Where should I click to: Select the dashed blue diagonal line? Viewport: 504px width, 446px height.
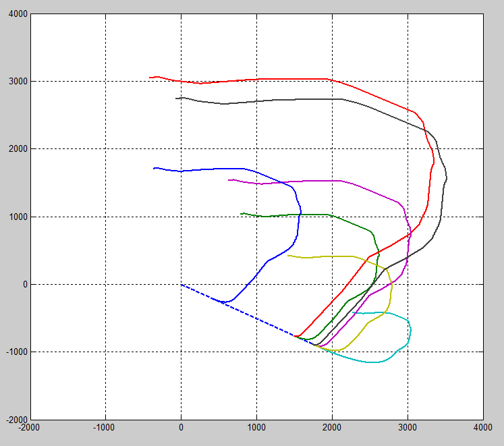click(248, 315)
